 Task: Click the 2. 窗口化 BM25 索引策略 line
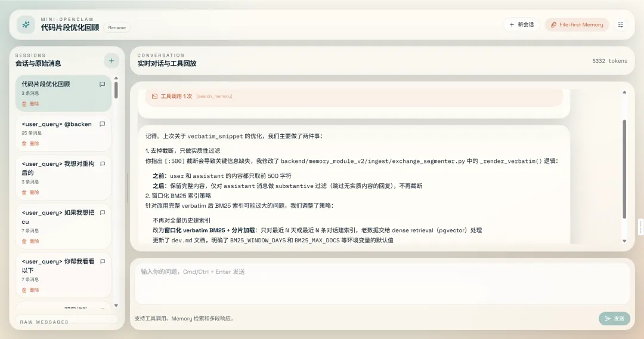[178, 196]
